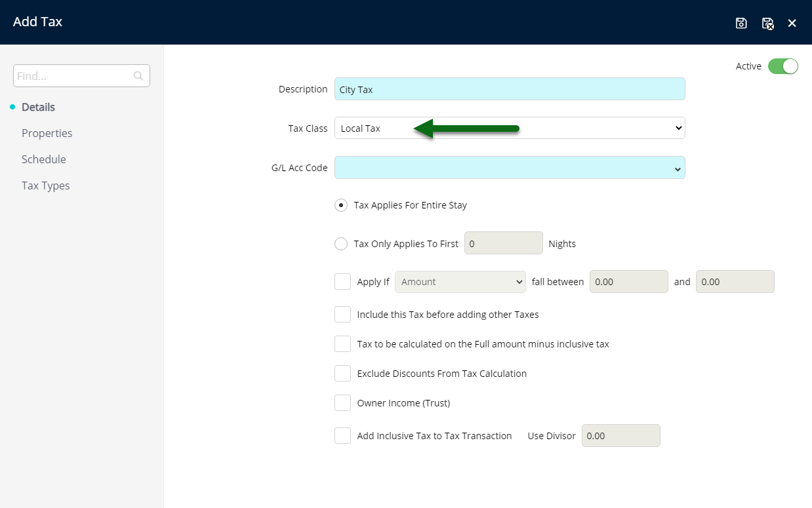Open the Schedule section
Viewport: 812px width, 508px height.
[44, 159]
